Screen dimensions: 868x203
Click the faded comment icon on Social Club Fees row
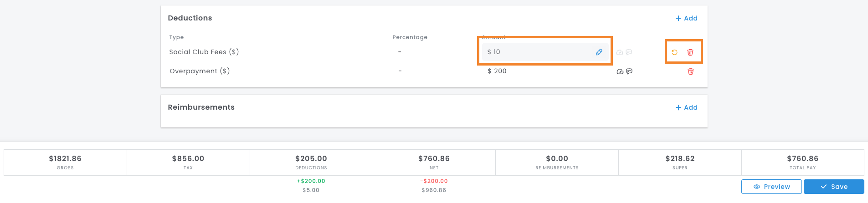[629, 52]
